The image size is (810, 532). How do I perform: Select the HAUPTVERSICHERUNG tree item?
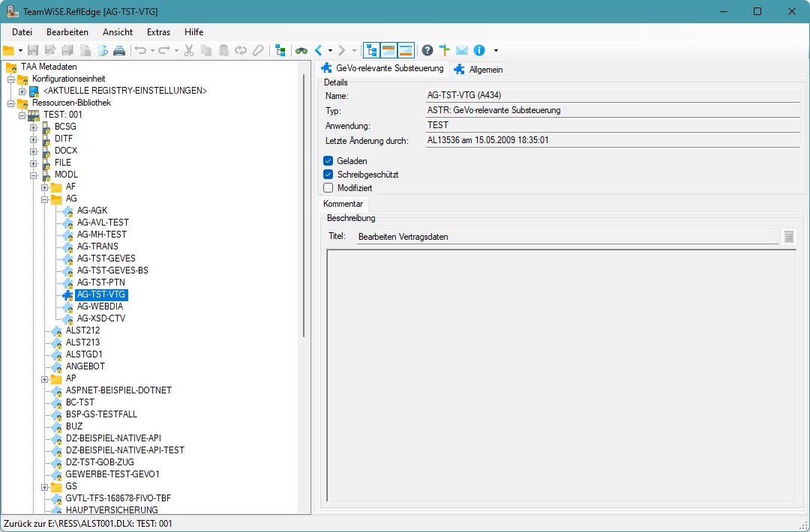[x=112, y=510]
